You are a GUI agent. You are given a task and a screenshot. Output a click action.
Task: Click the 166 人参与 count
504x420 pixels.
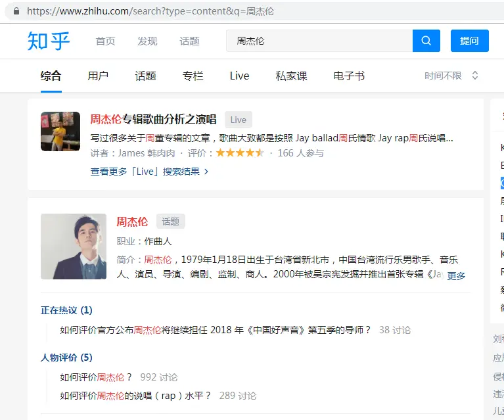[300, 153]
